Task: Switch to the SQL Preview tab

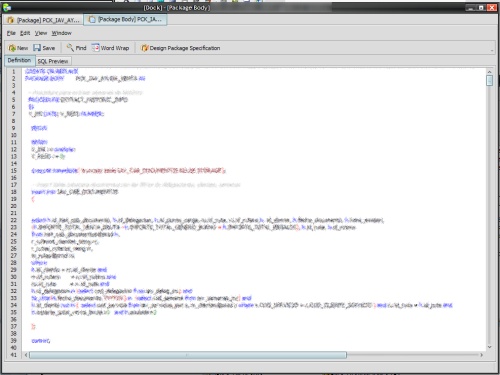Action: (x=53, y=61)
